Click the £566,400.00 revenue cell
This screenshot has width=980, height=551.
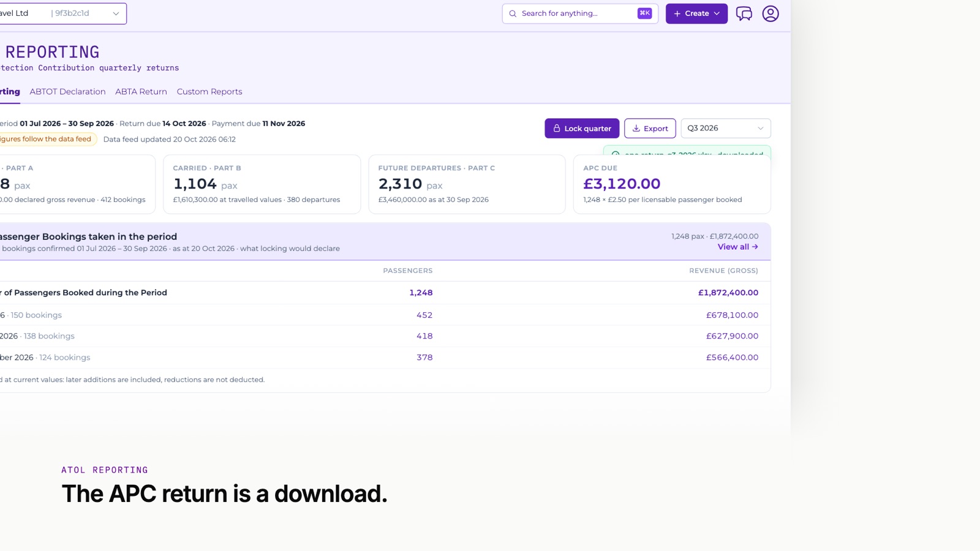pos(732,358)
